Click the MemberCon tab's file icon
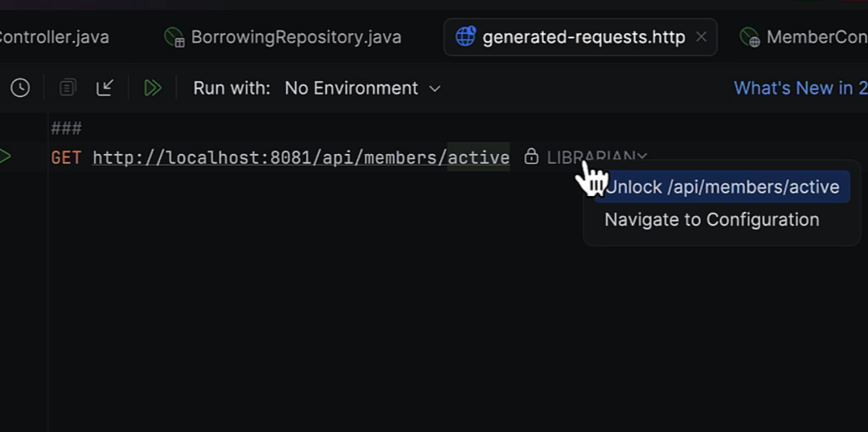 pyautogui.click(x=750, y=37)
